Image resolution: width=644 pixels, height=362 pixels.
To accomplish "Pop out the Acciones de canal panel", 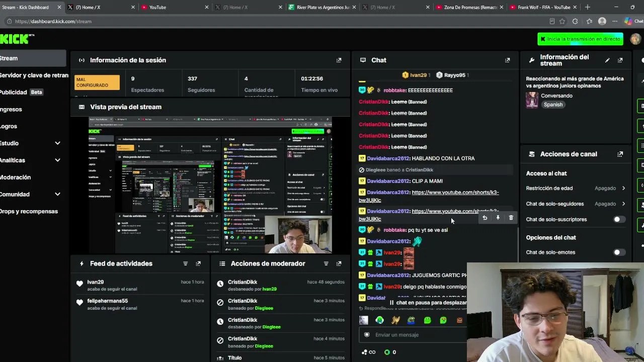I will point(620,154).
